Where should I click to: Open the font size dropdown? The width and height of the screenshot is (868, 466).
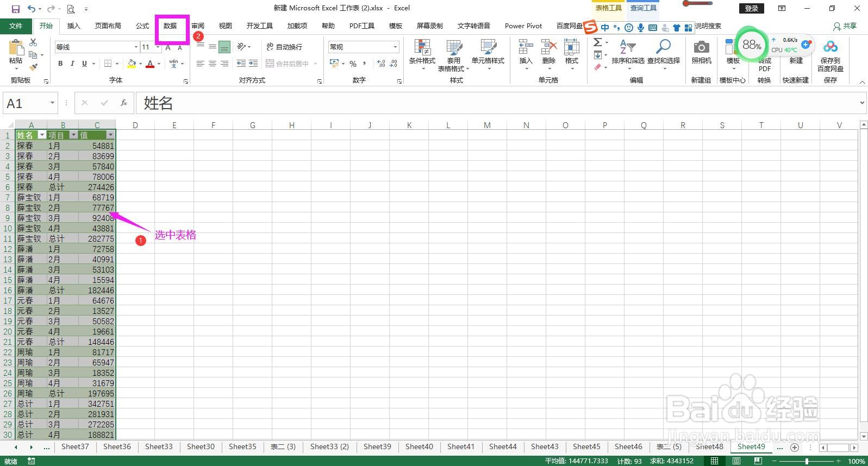[158, 47]
